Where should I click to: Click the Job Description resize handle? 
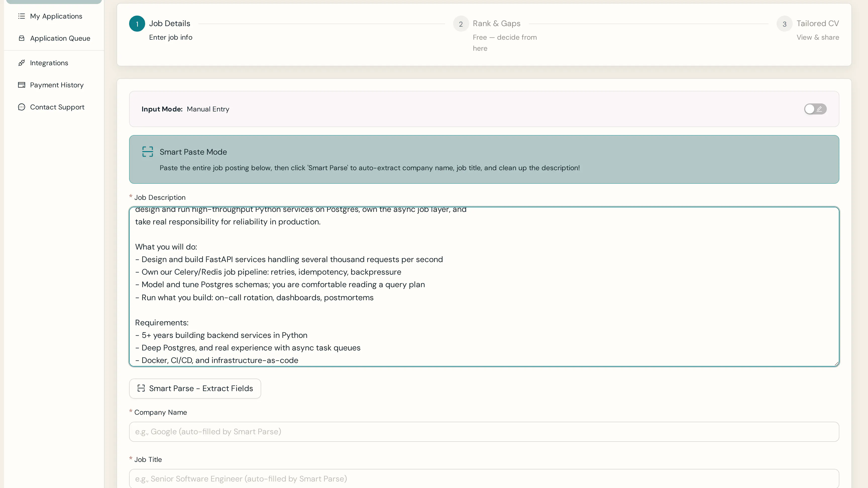836,363
